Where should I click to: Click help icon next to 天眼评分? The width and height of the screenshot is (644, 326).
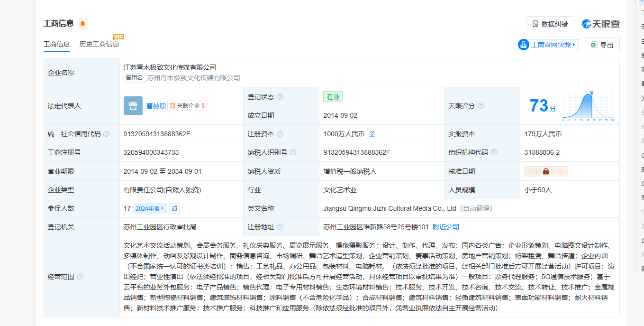481,106
